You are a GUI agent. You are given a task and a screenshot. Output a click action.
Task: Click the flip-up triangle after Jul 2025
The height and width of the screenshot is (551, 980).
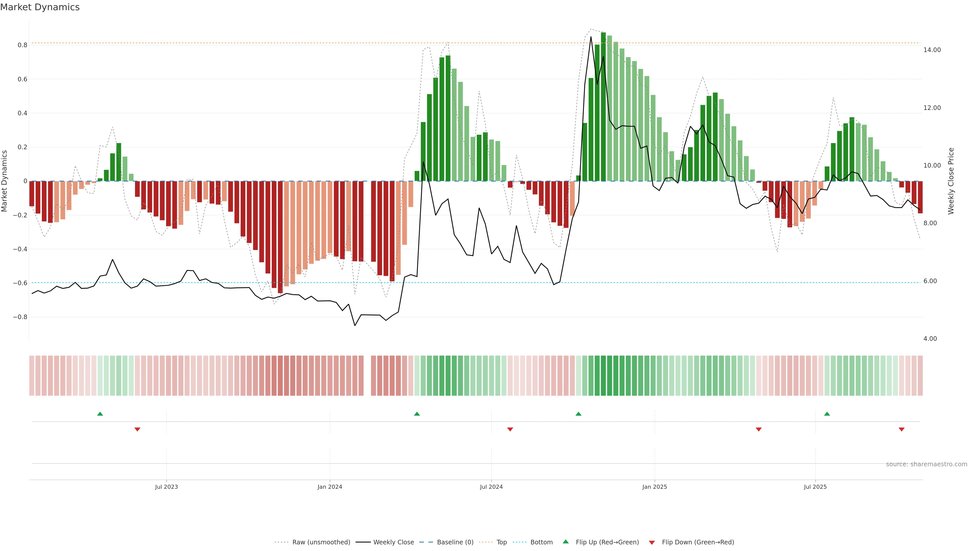[827, 414]
